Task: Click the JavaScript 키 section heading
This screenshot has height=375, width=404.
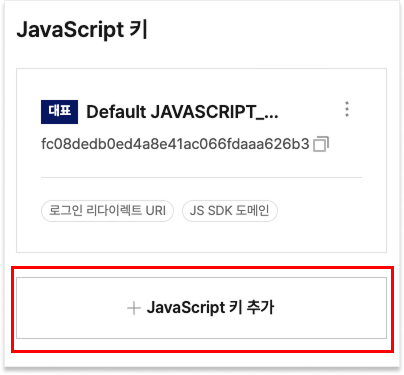Action: pyautogui.click(x=82, y=30)
